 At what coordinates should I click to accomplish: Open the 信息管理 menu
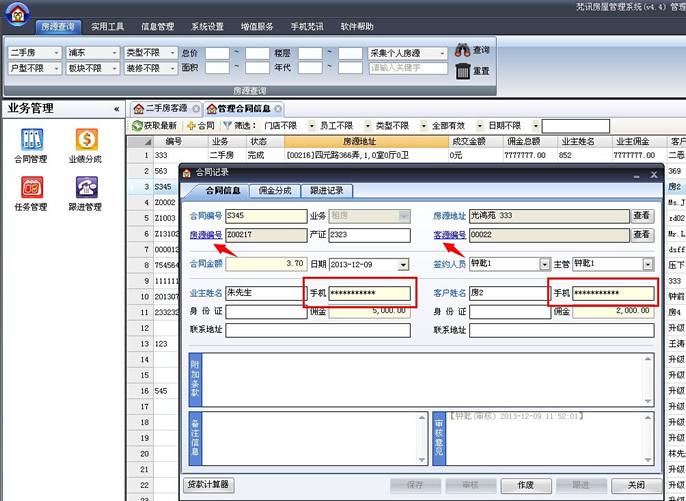[x=157, y=26]
